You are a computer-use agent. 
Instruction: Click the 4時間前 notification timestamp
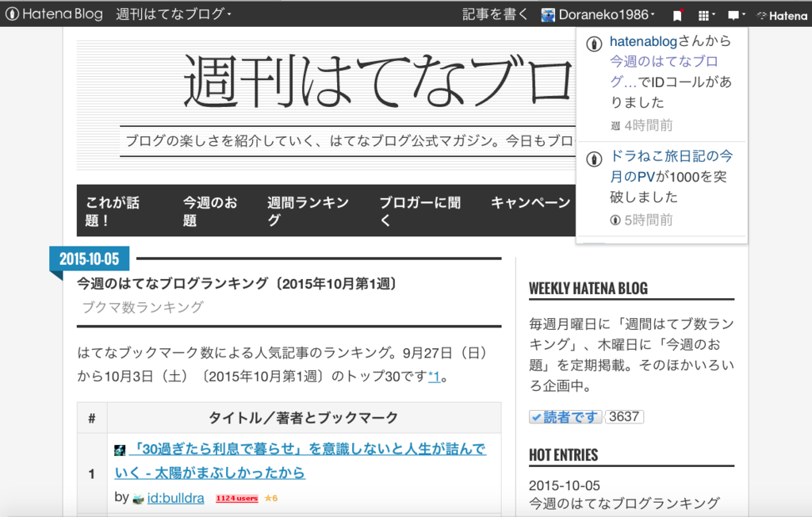649,125
